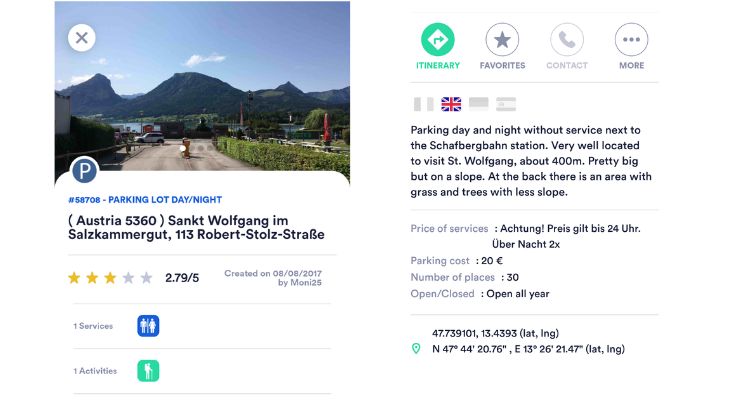Select the third greyed-out language flag
The height and width of the screenshot is (411, 730).
(x=479, y=104)
